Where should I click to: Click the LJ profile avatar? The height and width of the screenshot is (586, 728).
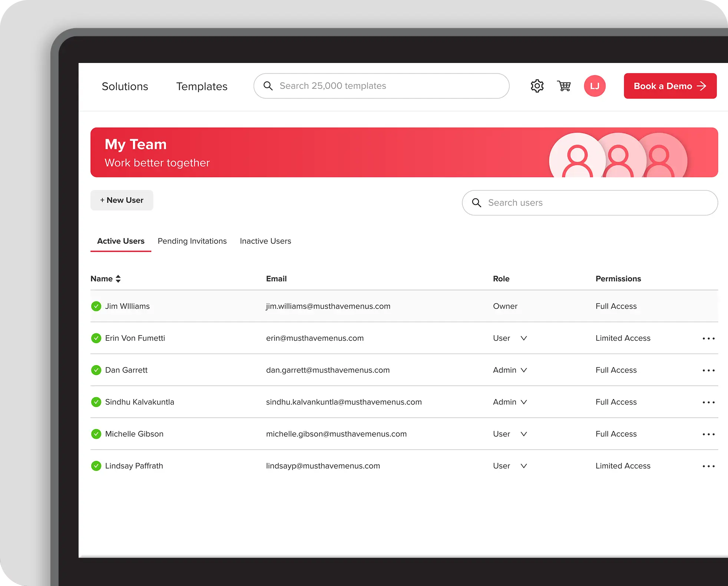tap(595, 86)
